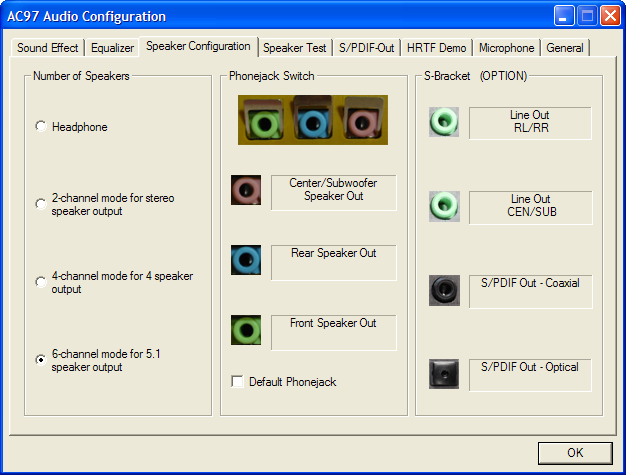Go to the Speaker Test tab
626x475 pixels.
(295, 48)
